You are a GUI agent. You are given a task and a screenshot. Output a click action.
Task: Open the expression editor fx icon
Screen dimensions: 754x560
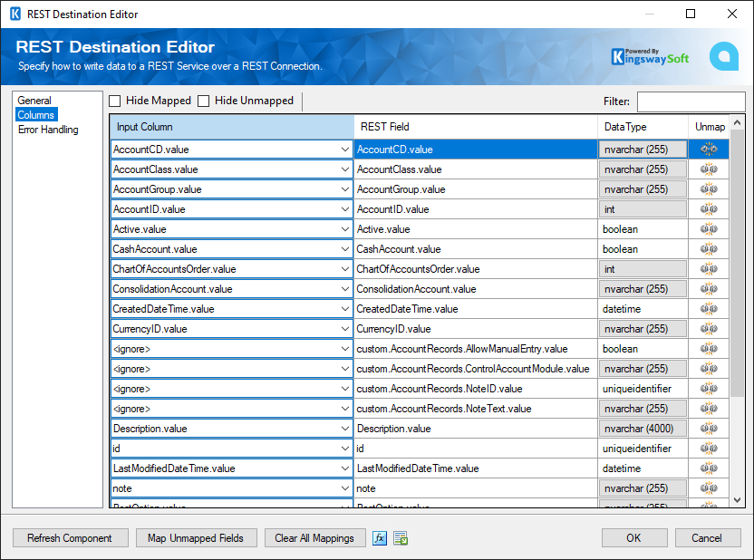coord(380,537)
